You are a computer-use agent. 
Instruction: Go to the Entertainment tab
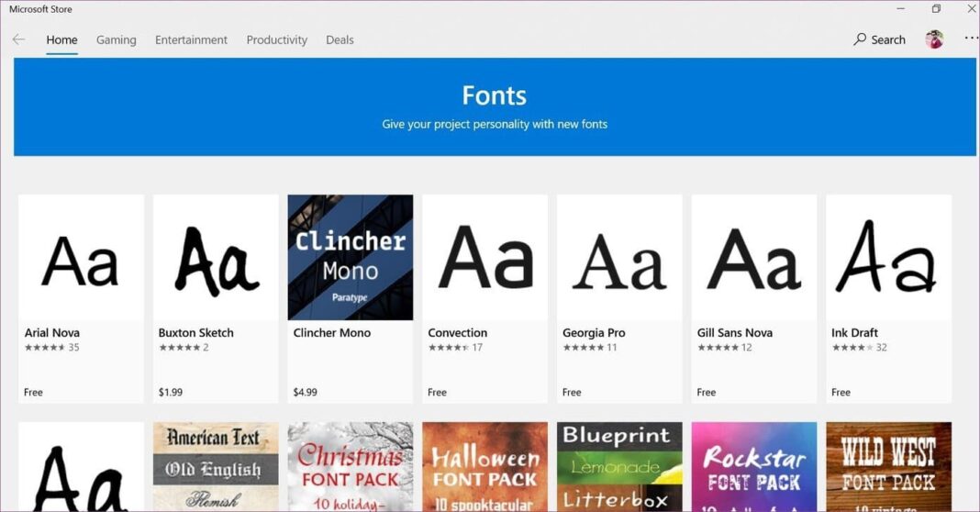tap(191, 39)
